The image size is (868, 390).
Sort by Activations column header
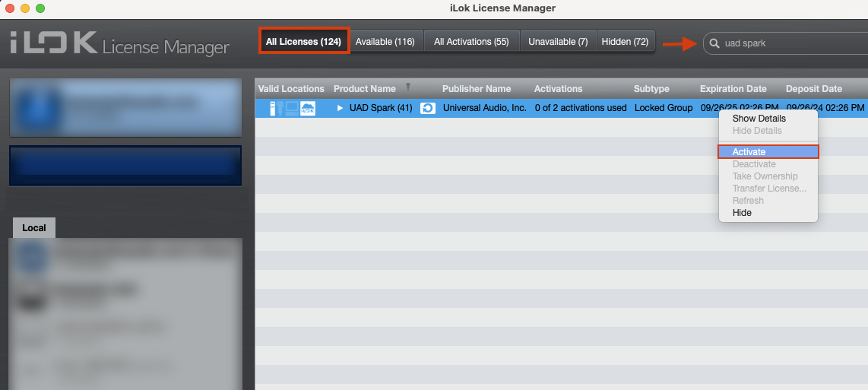(558, 89)
